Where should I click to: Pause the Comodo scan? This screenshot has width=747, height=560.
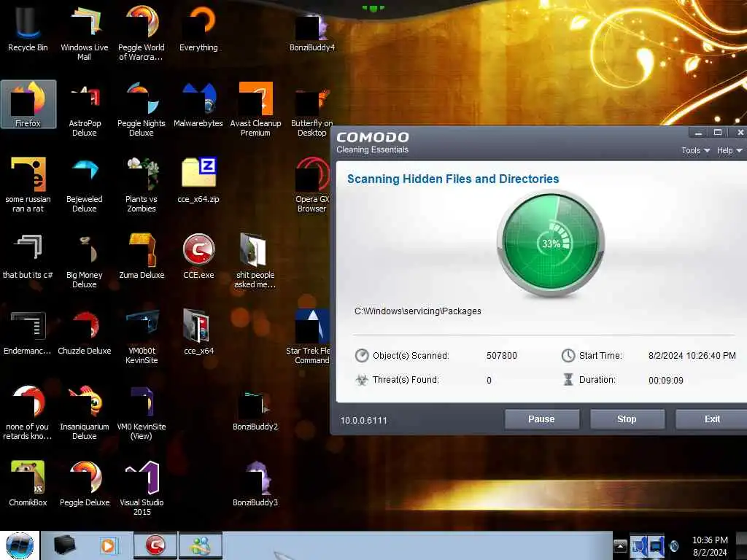(x=542, y=419)
